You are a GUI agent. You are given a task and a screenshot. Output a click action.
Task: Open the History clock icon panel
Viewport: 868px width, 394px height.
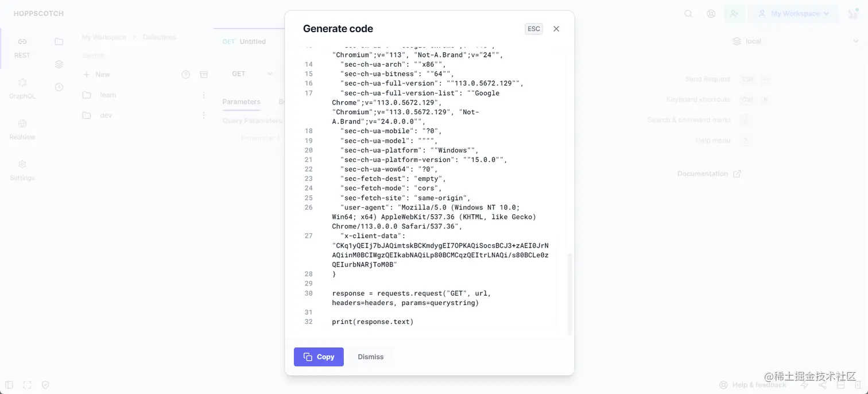(x=59, y=87)
